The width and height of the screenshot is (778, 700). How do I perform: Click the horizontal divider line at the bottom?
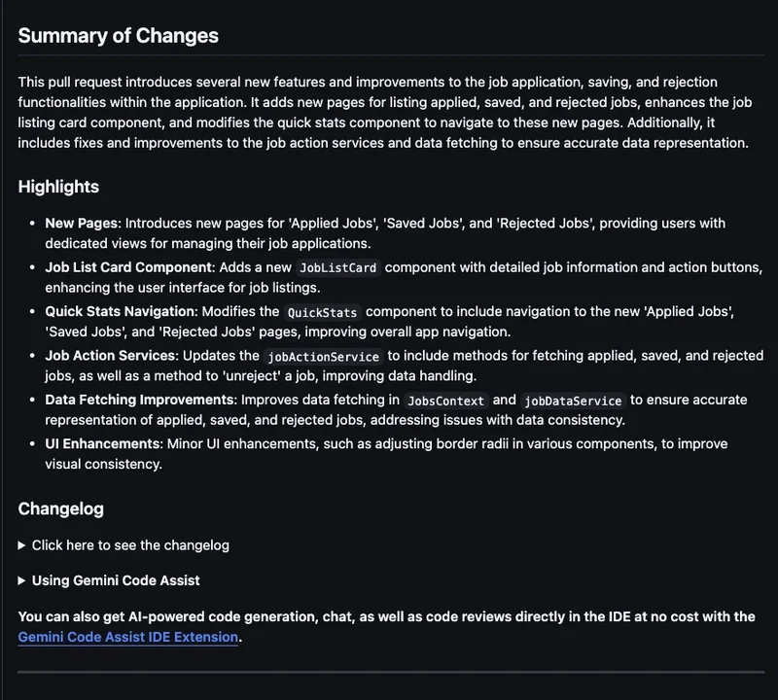(x=389, y=671)
